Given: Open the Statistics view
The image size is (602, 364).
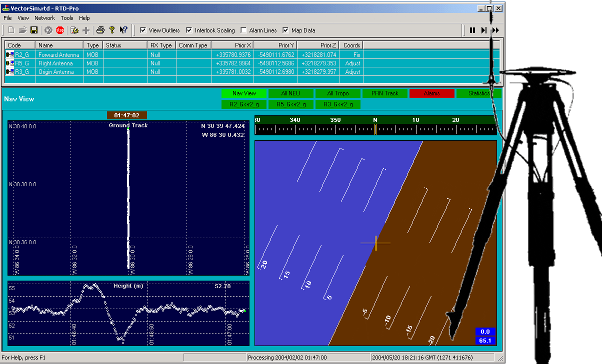Looking at the screenshot, I should [x=479, y=93].
